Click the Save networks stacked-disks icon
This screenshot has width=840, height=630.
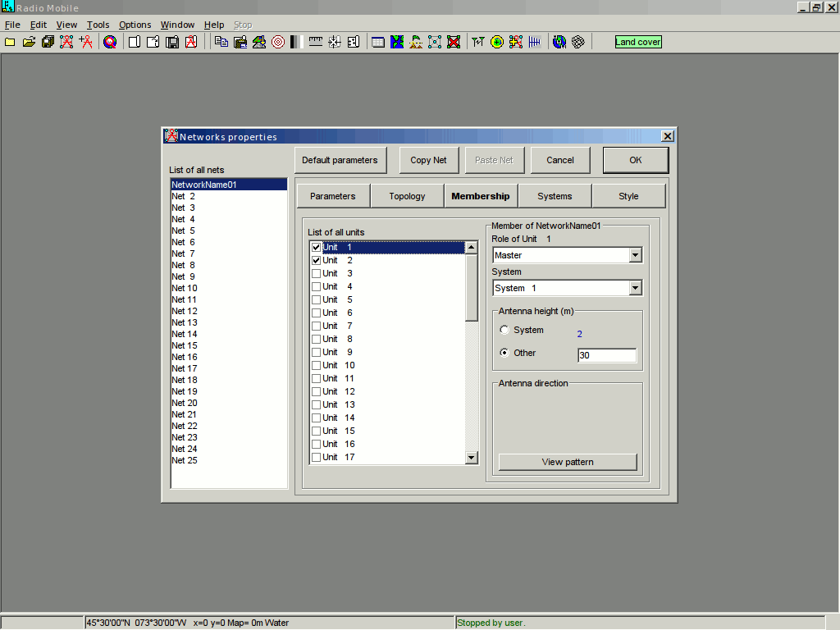[48, 42]
